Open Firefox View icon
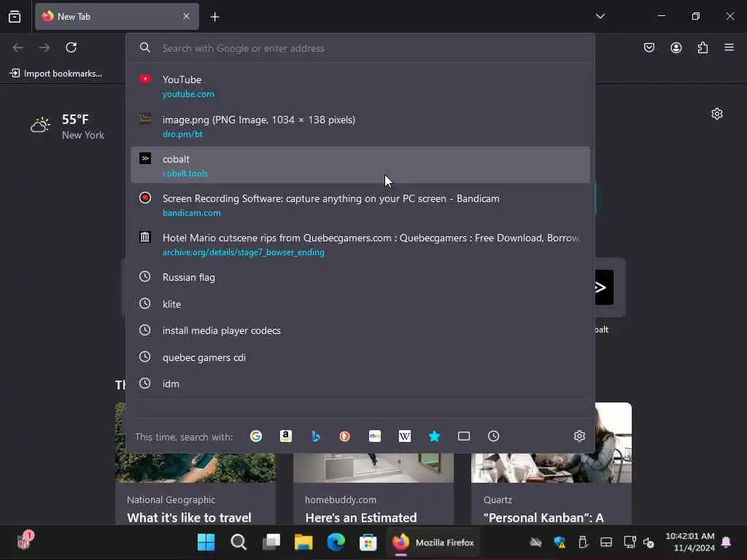The height and width of the screenshot is (560, 747). pyautogui.click(x=15, y=17)
